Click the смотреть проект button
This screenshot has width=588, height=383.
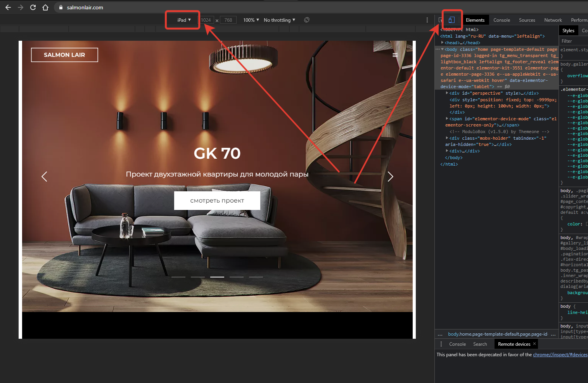coord(217,201)
